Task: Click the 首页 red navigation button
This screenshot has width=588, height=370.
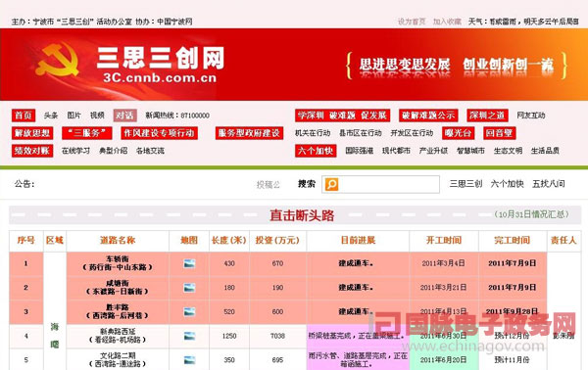Action: click(x=24, y=116)
